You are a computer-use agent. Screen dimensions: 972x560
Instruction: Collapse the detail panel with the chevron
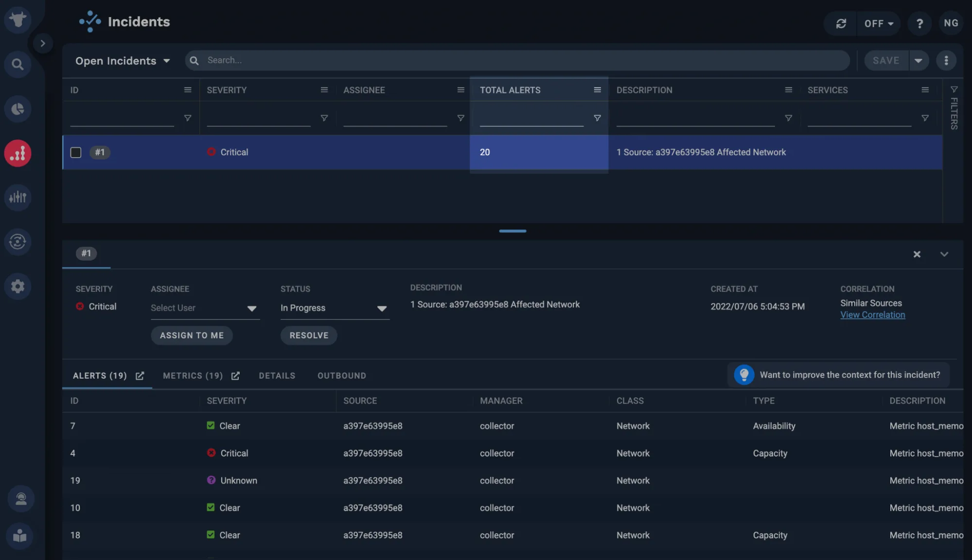[944, 254]
